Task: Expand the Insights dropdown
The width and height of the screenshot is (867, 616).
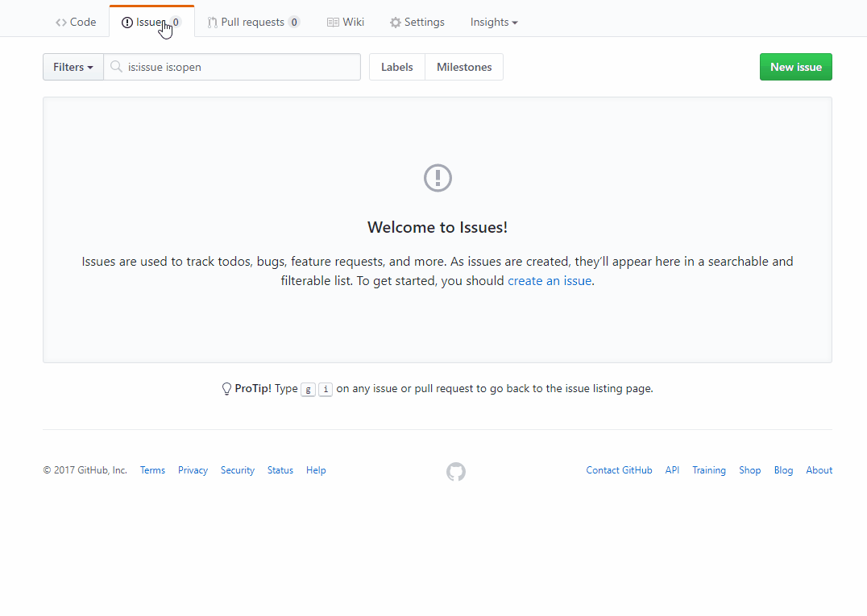Action: 494,22
